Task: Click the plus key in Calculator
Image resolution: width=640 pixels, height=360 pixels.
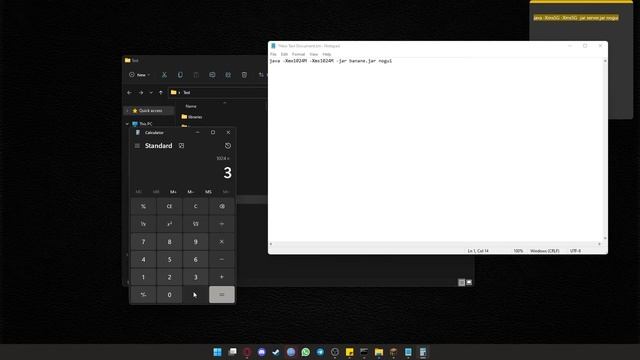Action: [222, 277]
